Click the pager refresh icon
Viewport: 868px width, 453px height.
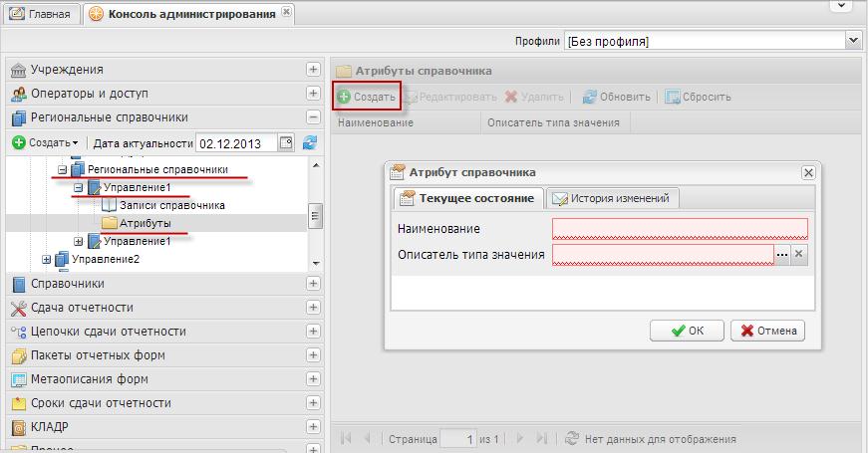click(572, 439)
